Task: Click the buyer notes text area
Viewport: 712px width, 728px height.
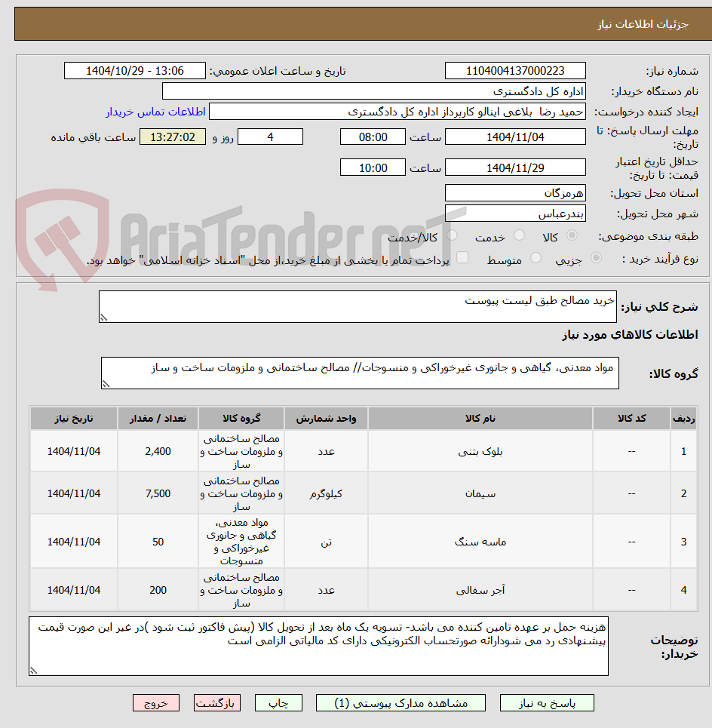Action: coord(318,647)
